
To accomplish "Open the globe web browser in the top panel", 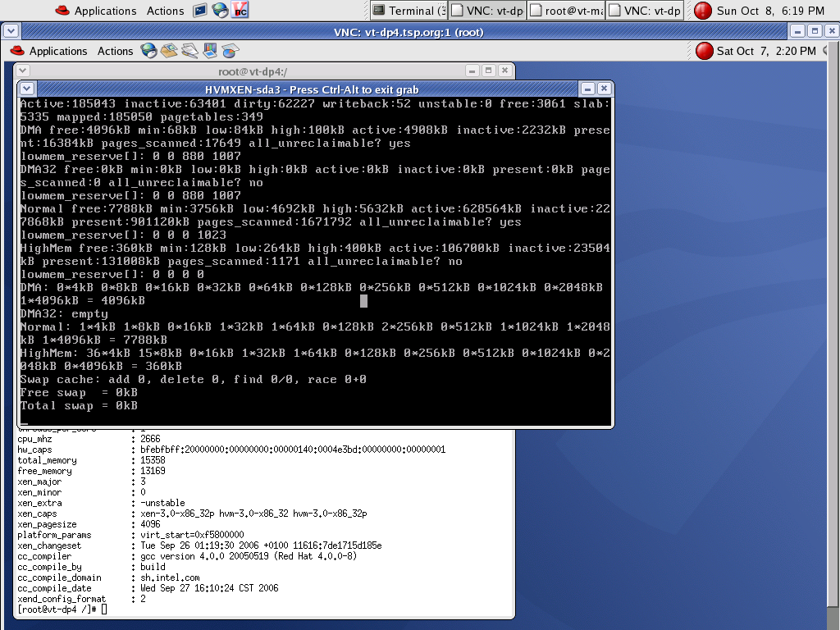I will [x=219, y=11].
